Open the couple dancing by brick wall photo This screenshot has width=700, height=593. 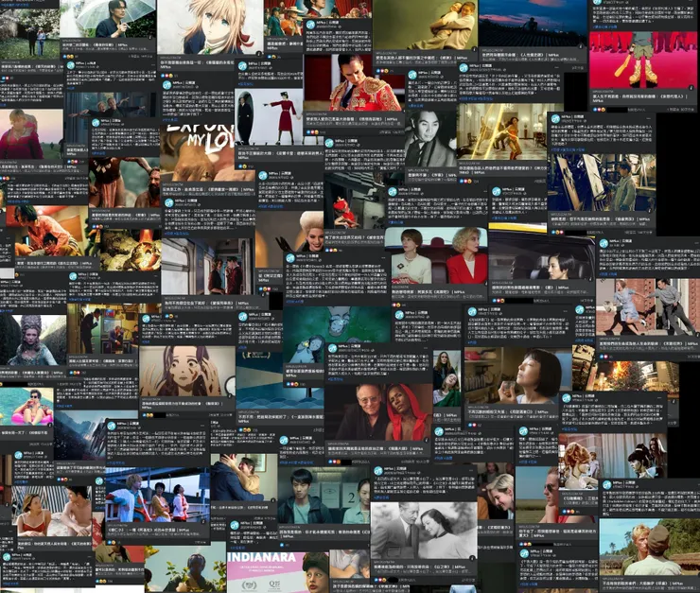pyautogui.click(x=648, y=307)
